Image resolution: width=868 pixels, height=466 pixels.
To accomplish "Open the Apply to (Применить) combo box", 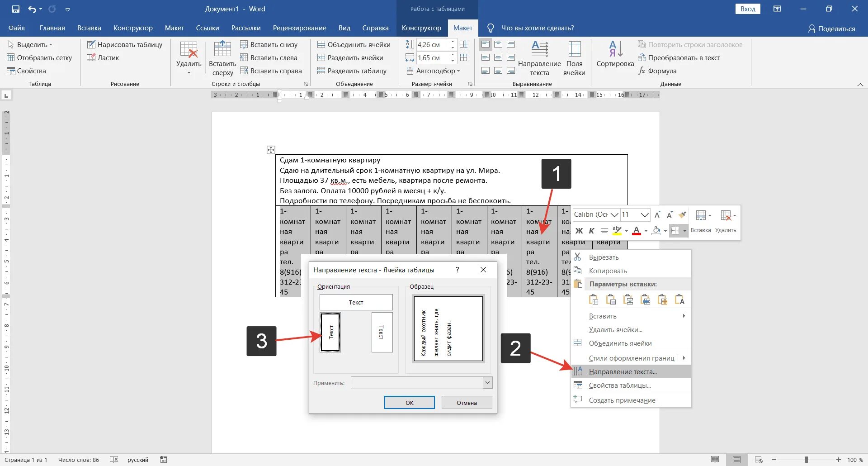I will 421,383.
